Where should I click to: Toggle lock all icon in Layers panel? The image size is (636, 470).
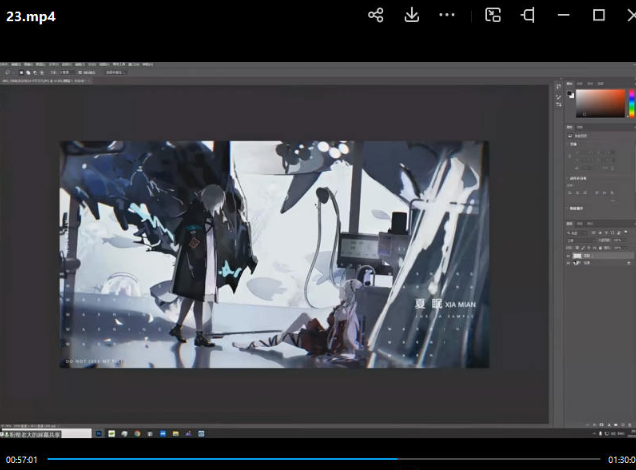(x=600, y=248)
